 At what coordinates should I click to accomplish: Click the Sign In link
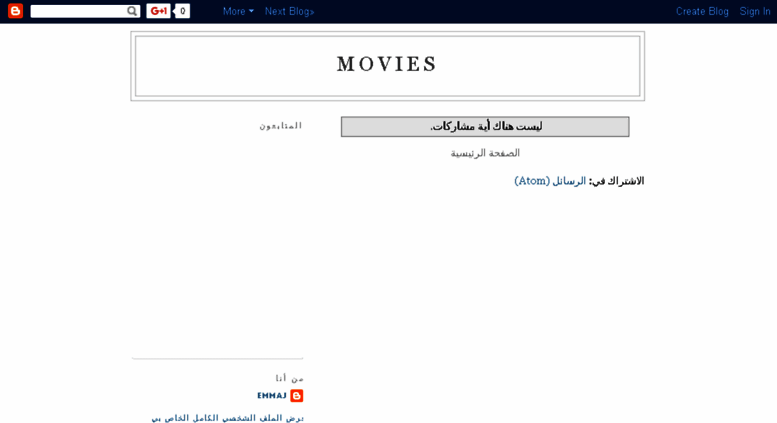tap(755, 11)
